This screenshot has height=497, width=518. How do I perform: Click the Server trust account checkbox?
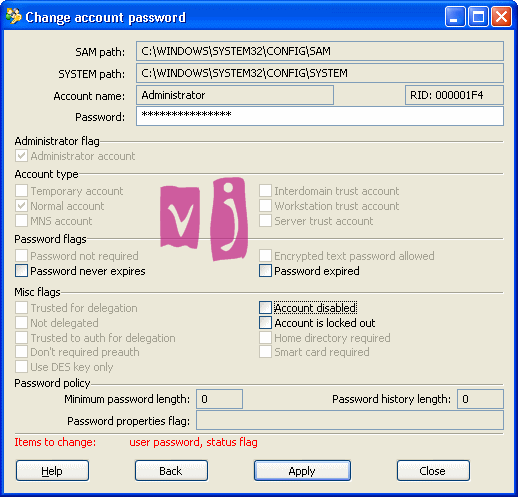265,221
